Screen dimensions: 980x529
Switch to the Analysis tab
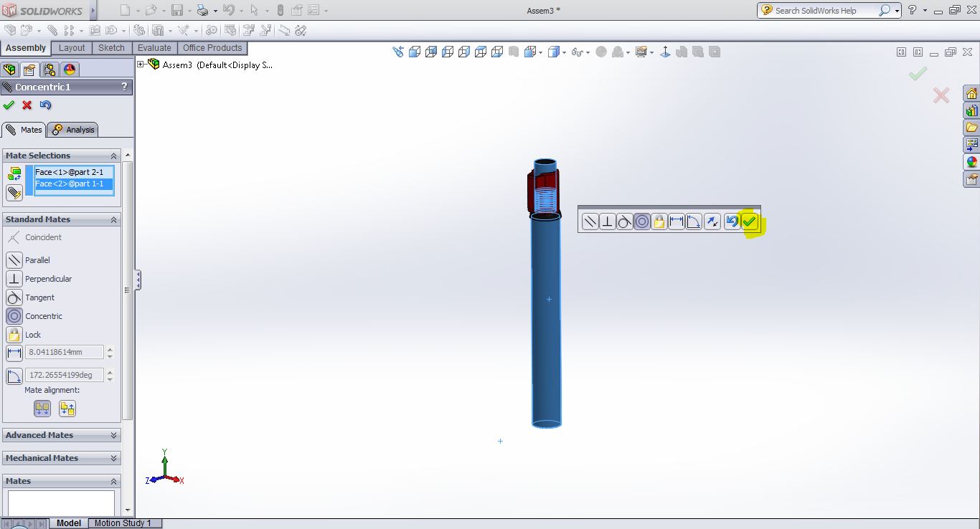pyautogui.click(x=73, y=130)
